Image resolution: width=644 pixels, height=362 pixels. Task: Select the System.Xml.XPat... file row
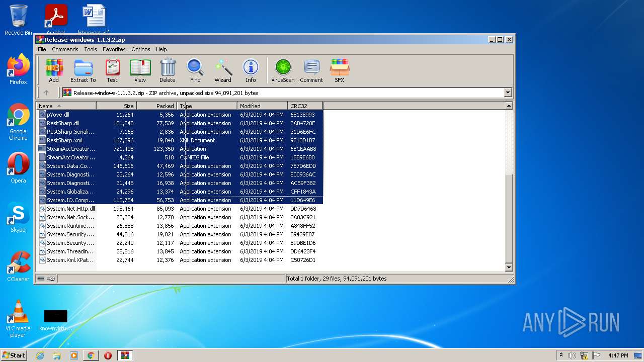point(180,260)
